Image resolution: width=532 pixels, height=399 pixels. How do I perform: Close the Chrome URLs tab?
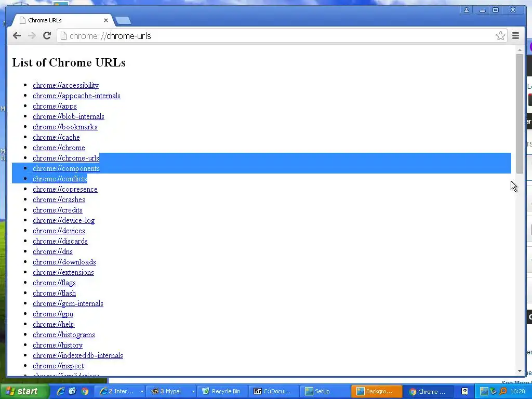[106, 20]
